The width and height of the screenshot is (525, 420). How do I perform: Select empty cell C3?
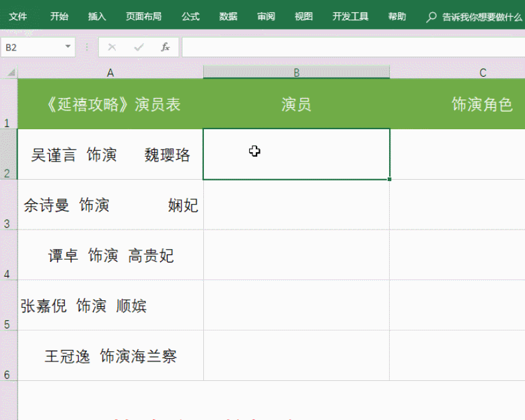(458, 205)
